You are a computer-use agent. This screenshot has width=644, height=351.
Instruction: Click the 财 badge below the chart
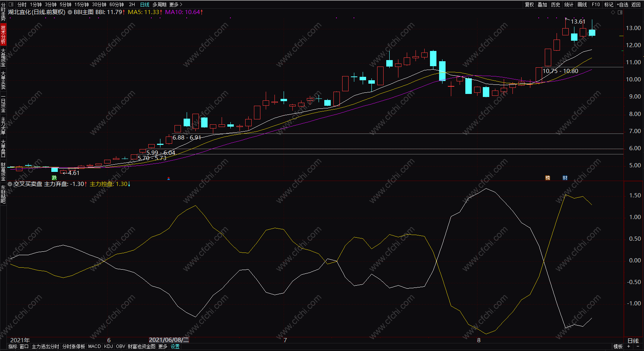click(565, 178)
